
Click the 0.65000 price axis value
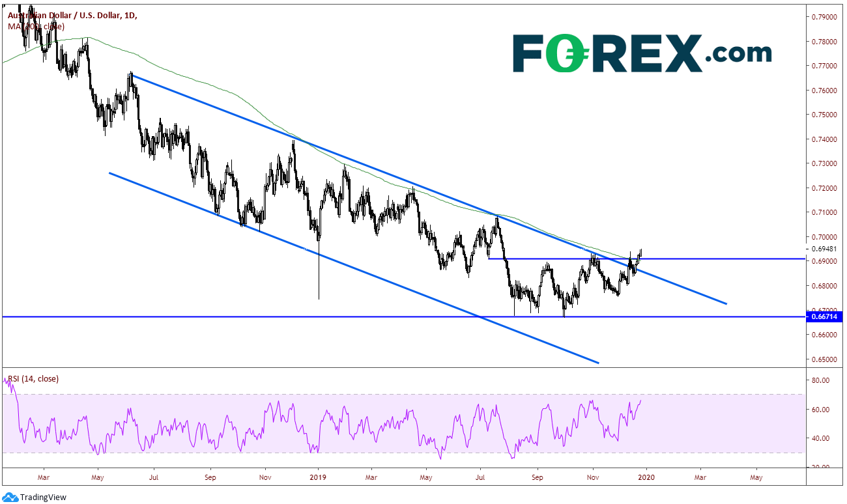point(825,359)
